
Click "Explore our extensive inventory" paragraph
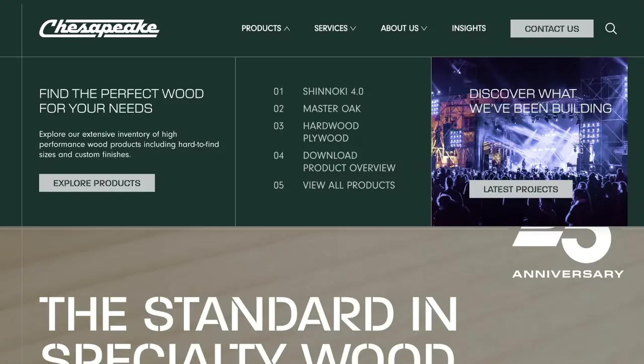click(x=129, y=144)
